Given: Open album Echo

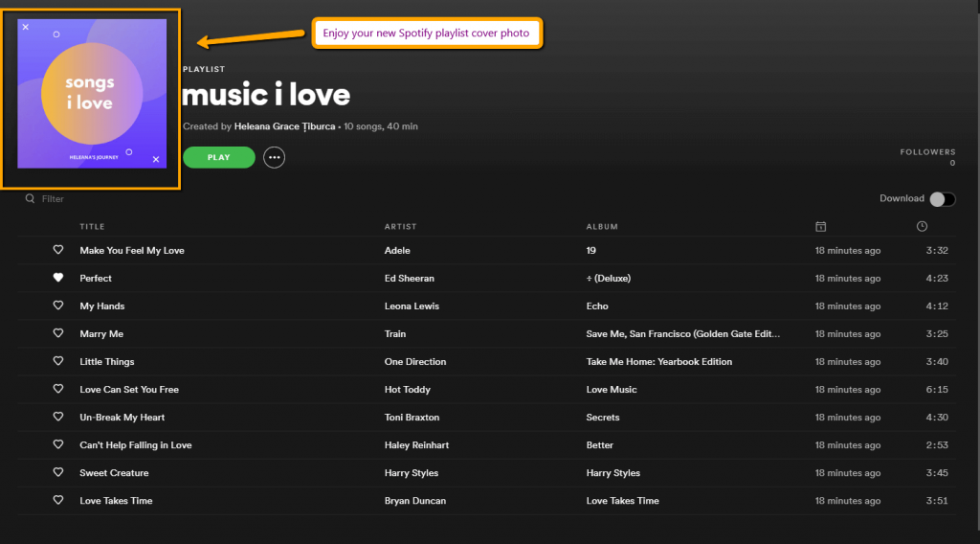Looking at the screenshot, I should coord(597,306).
